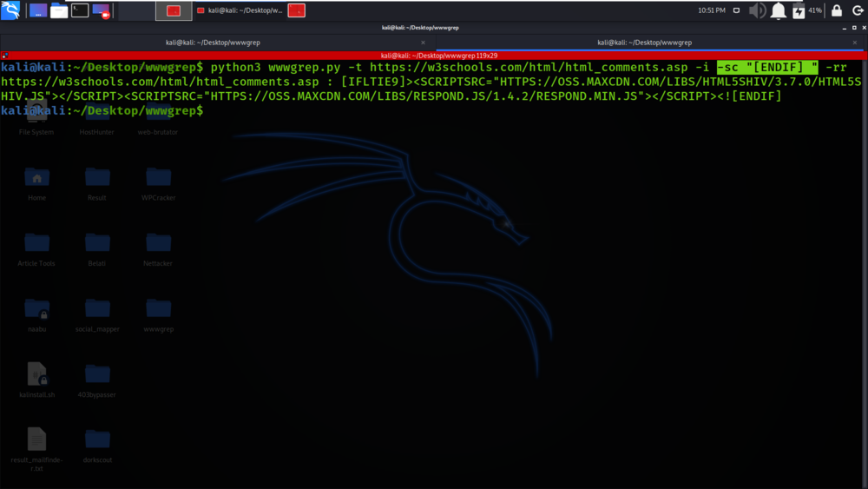Open the WPCracker desktop folder
This screenshot has height=489, width=868.
tap(158, 184)
